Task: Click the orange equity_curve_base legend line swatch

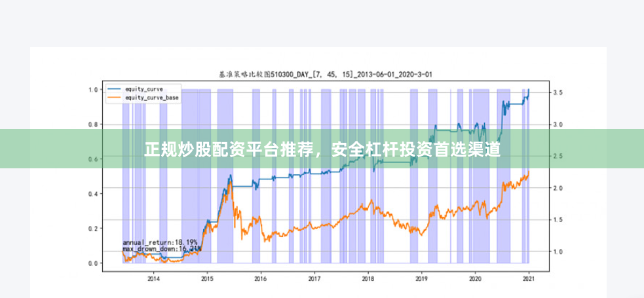Action: [115, 98]
